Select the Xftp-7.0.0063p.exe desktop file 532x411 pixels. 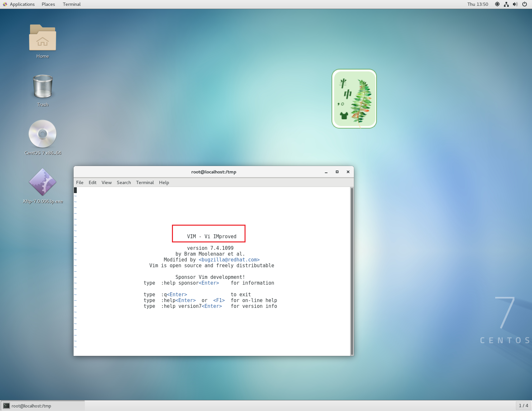pyautogui.click(x=43, y=183)
